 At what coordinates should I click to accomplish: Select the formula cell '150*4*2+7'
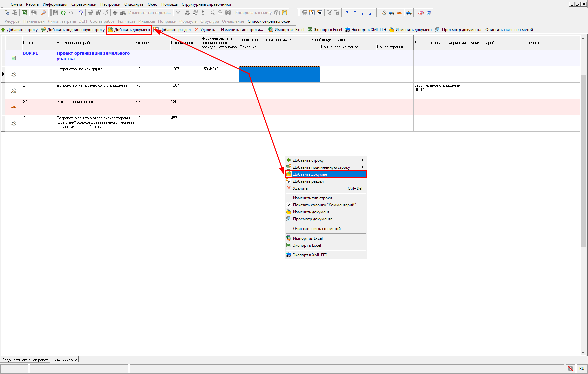coord(220,74)
